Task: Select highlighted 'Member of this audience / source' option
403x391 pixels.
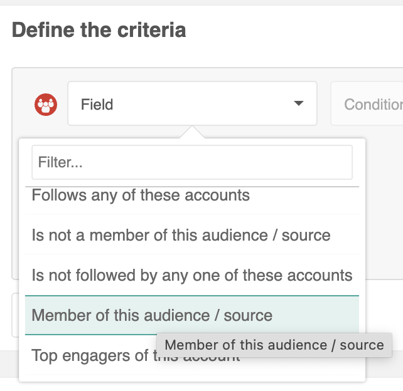Action: click(192, 315)
